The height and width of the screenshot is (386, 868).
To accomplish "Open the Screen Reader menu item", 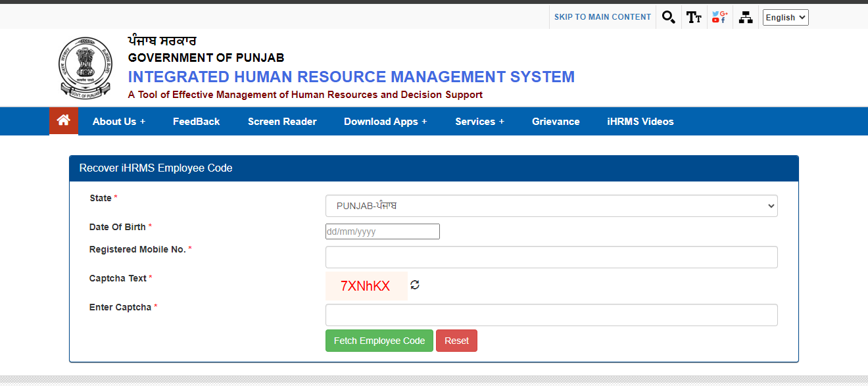I will [282, 122].
